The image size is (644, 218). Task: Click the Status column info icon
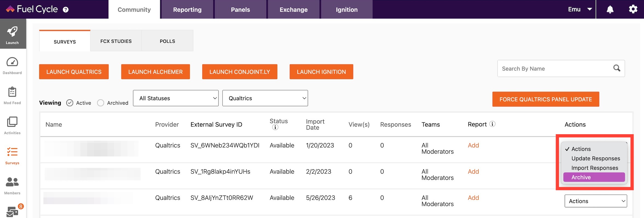pyautogui.click(x=275, y=127)
